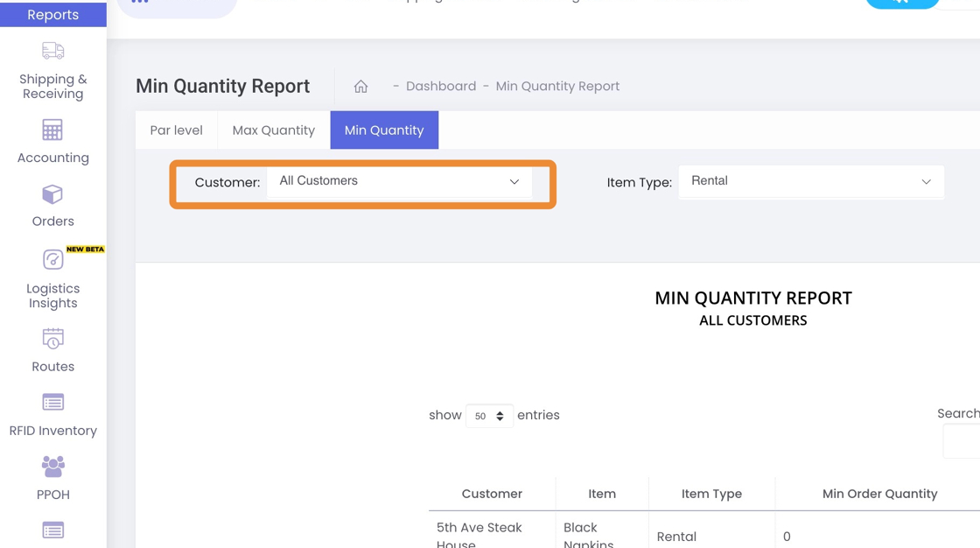
Task: Open Shipping & Receiving truck icon
Action: point(52,51)
